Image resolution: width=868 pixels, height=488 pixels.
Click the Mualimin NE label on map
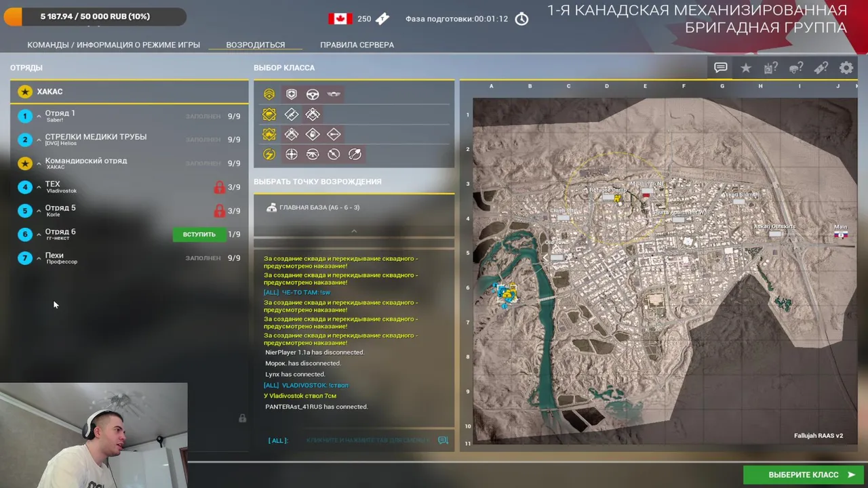[648, 184]
